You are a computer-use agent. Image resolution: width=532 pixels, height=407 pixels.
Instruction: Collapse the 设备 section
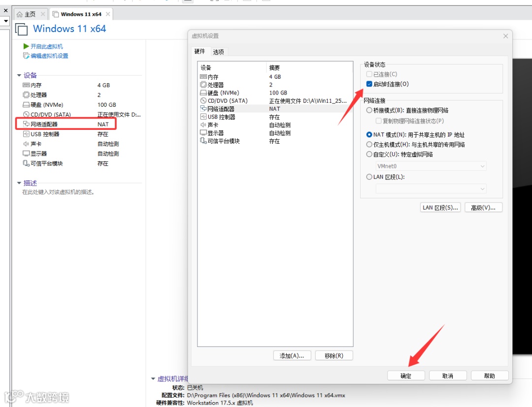pos(19,75)
